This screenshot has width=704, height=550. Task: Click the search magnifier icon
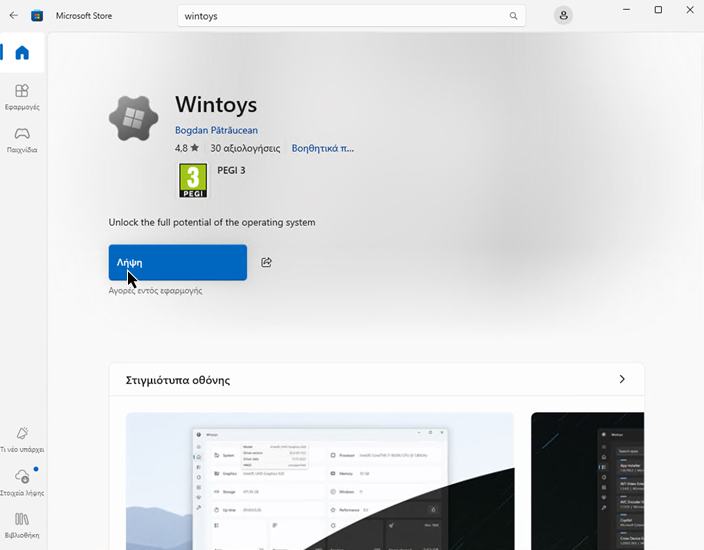pyautogui.click(x=514, y=16)
